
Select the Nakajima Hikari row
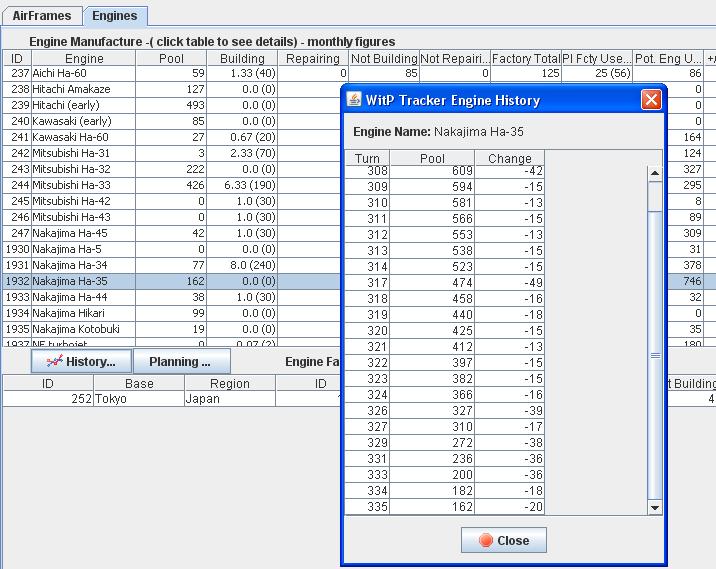[172, 313]
